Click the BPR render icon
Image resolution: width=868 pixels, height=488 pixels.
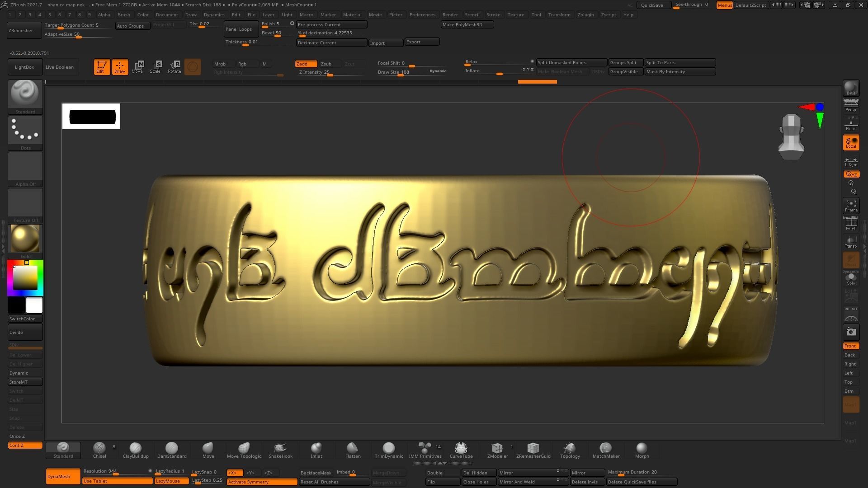[x=851, y=89]
